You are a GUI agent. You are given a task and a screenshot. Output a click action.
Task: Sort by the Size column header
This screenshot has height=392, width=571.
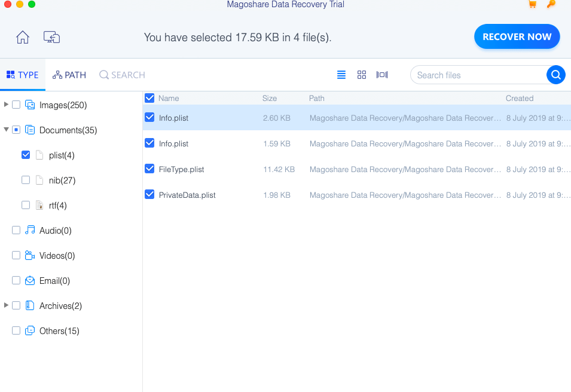pyautogui.click(x=270, y=98)
